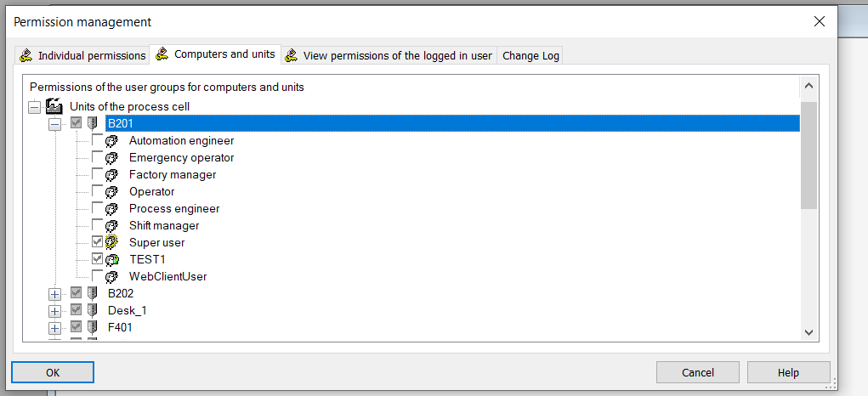Click the Individual permissions tab icon
The height and width of the screenshot is (396, 868).
click(x=27, y=55)
